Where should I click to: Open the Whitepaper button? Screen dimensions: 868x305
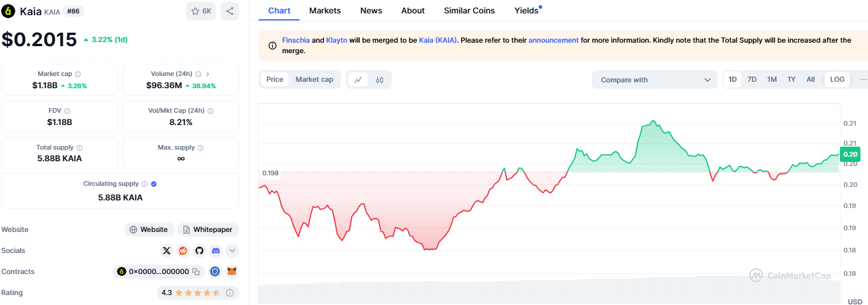click(x=208, y=230)
